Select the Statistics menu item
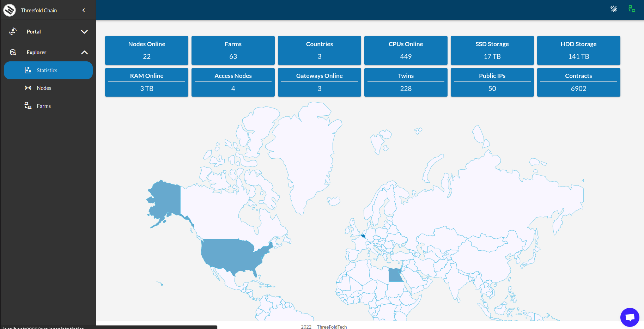644x329 pixels. [x=47, y=71]
